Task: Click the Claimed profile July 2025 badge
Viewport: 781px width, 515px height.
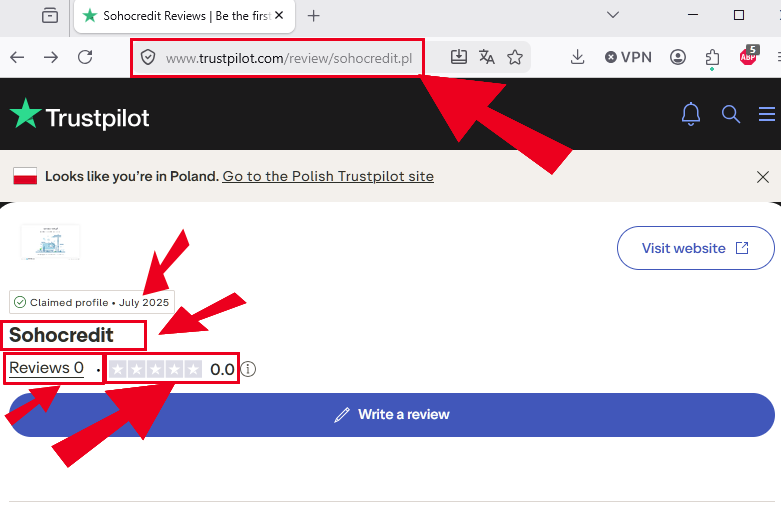Action: [92, 302]
